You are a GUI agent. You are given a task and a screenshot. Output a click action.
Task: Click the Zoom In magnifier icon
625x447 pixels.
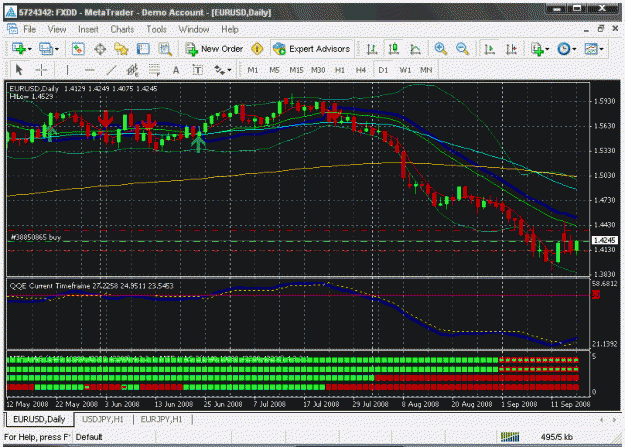click(x=440, y=49)
